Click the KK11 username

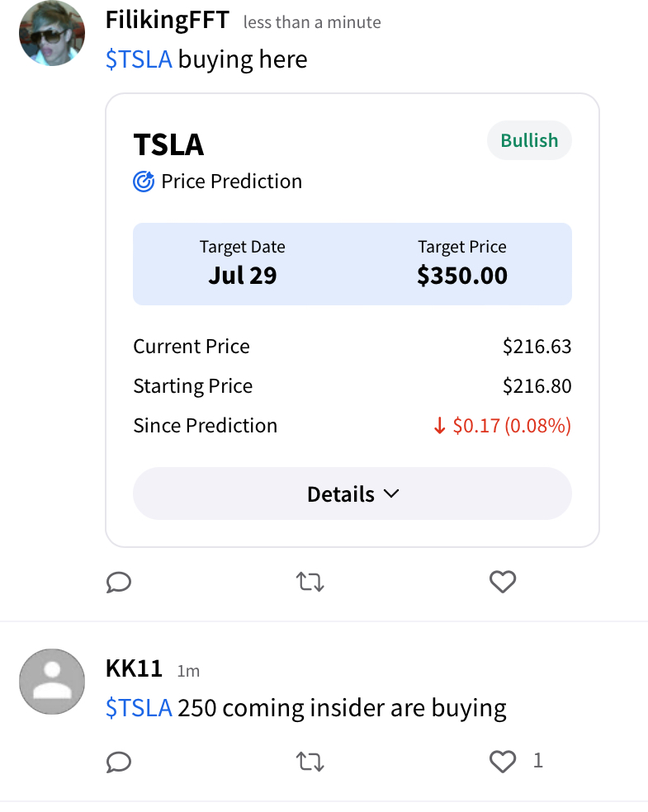click(134, 668)
